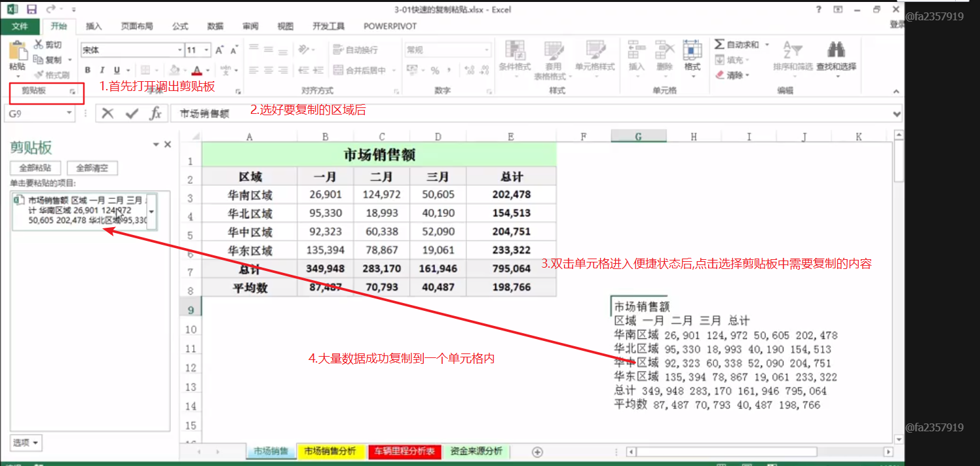
Task: Confirm the cell entry with the checkmark
Action: (x=132, y=113)
